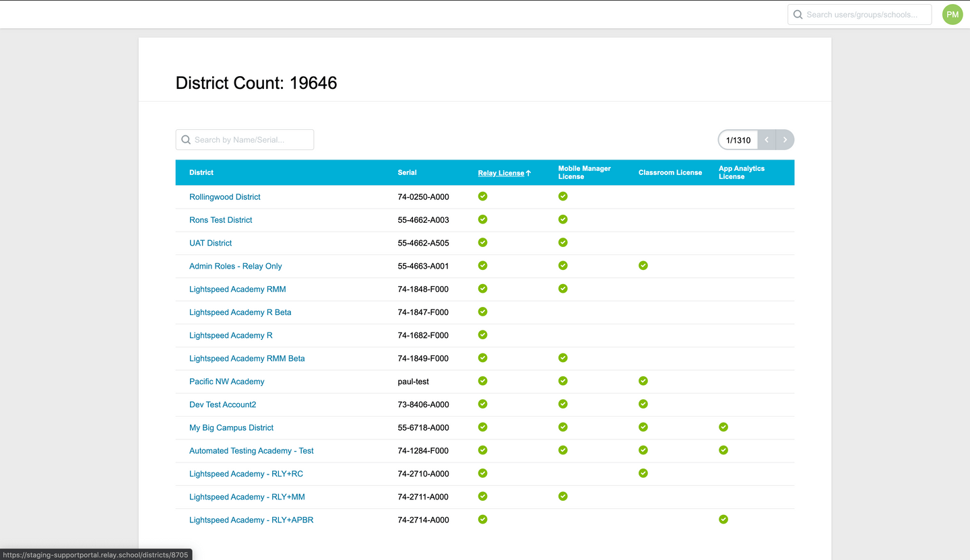
Task: Select serial 73-8406-A000
Action: pyautogui.click(x=423, y=405)
